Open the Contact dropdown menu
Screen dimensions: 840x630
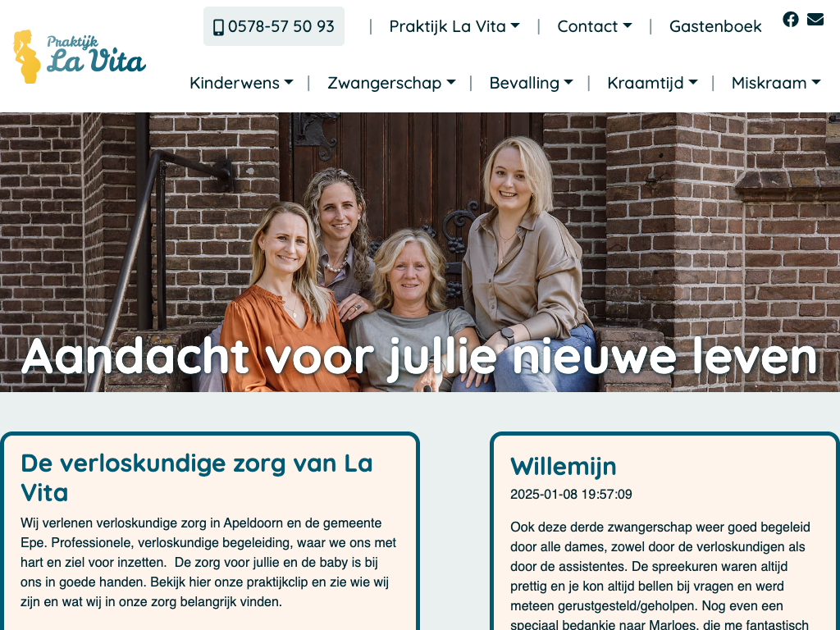pos(595,26)
